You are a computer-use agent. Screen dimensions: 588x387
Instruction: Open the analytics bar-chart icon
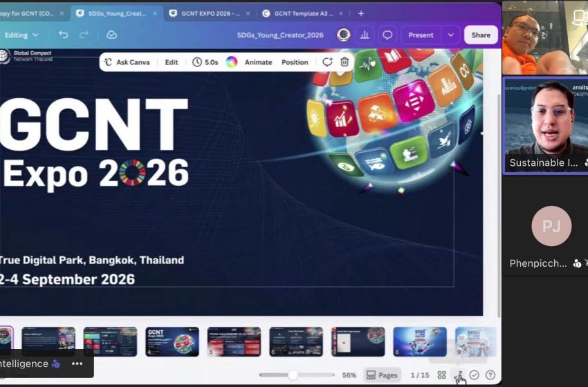[365, 35]
